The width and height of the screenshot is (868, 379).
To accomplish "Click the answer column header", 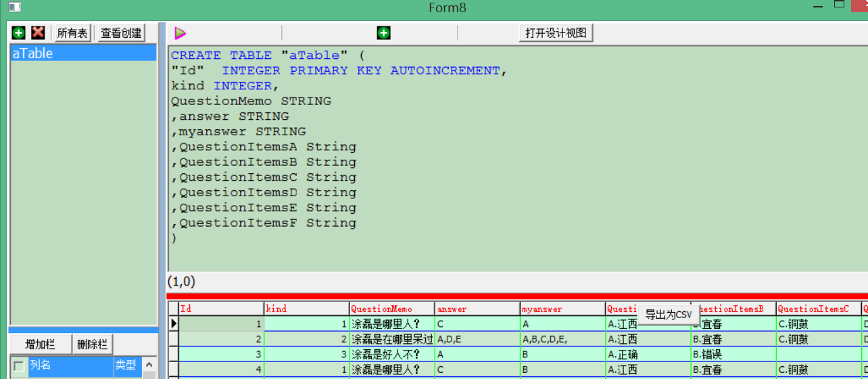I will 477,309.
